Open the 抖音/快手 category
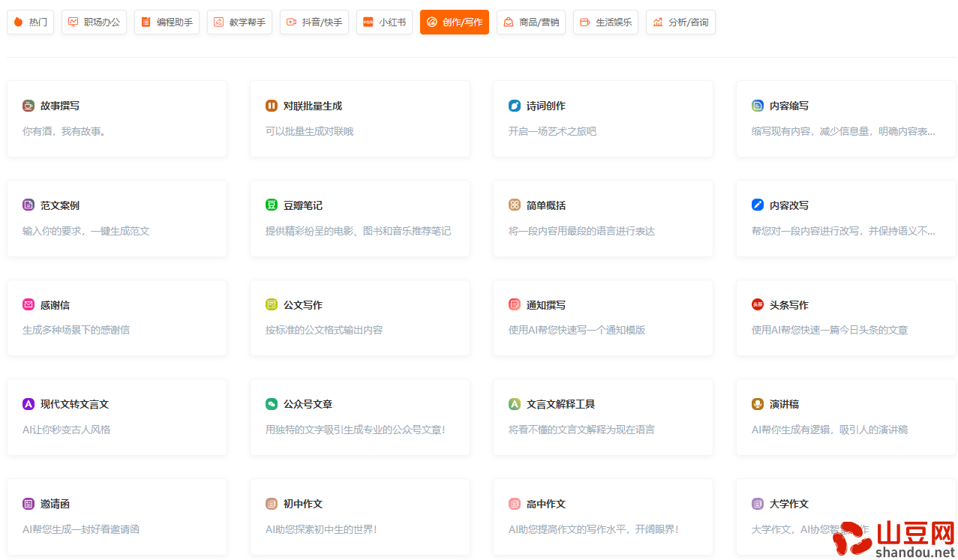The height and width of the screenshot is (560, 958). pyautogui.click(x=314, y=22)
